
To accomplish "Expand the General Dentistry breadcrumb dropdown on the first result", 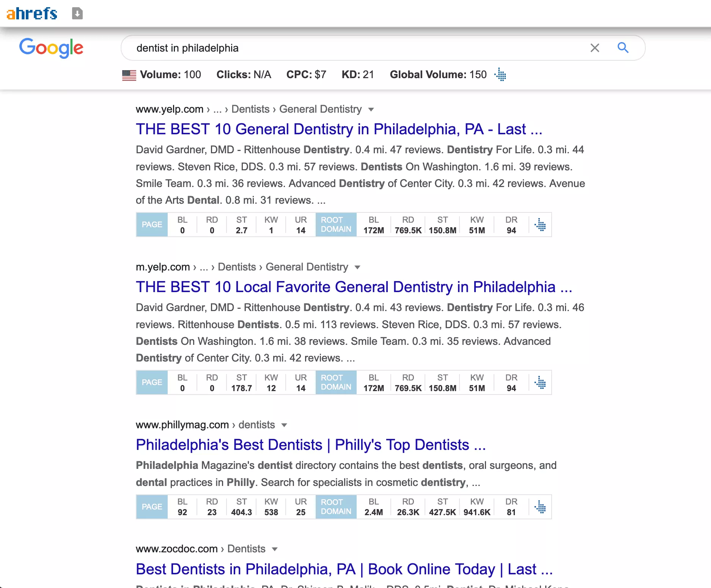I will click(x=371, y=109).
